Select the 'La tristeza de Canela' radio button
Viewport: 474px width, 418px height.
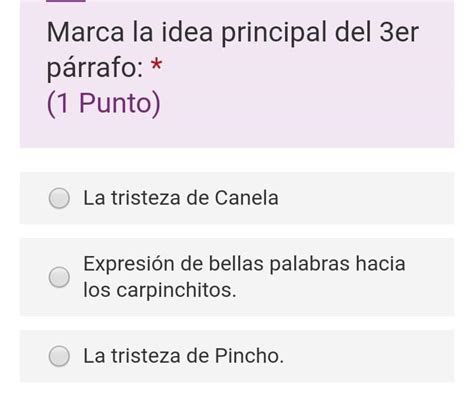(x=59, y=198)
